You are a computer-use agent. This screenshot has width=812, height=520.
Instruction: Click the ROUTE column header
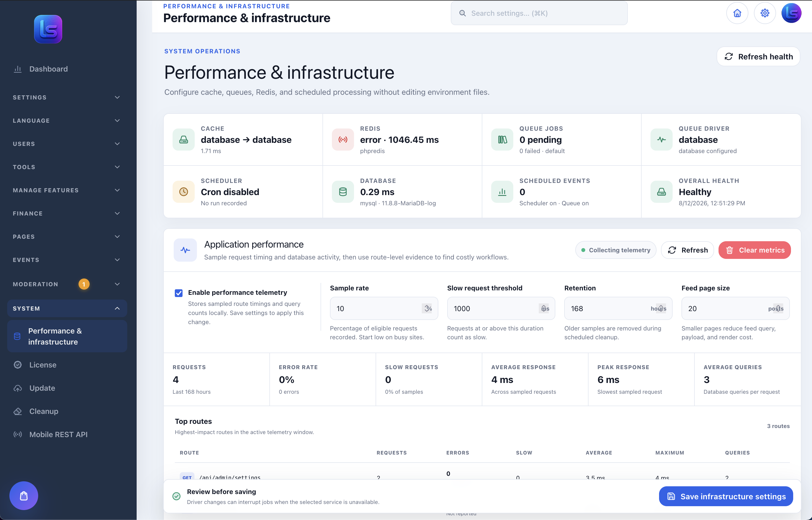point(189,453)
